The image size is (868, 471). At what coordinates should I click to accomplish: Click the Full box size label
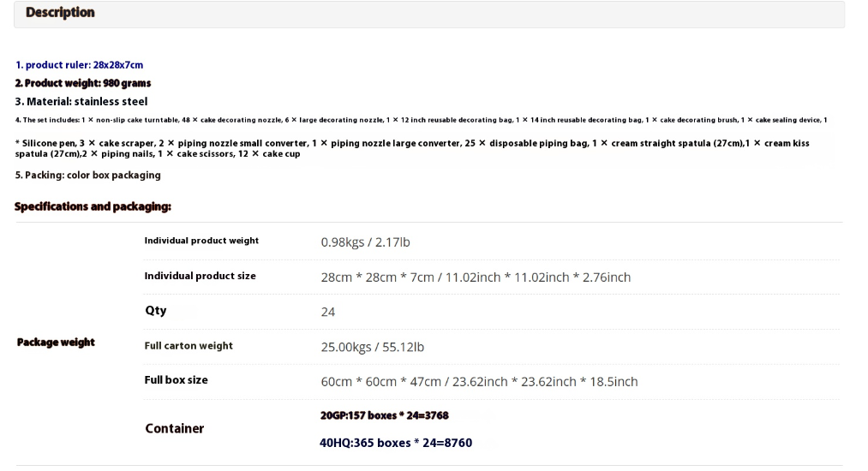(x=176, y=379)
